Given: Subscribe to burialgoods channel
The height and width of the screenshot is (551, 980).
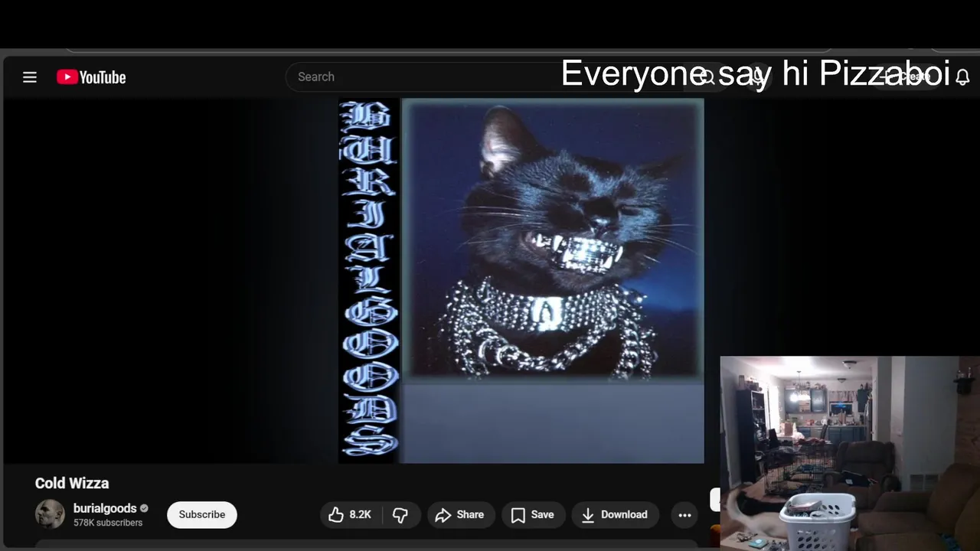Looking at the screenshot, I should 202,514.
